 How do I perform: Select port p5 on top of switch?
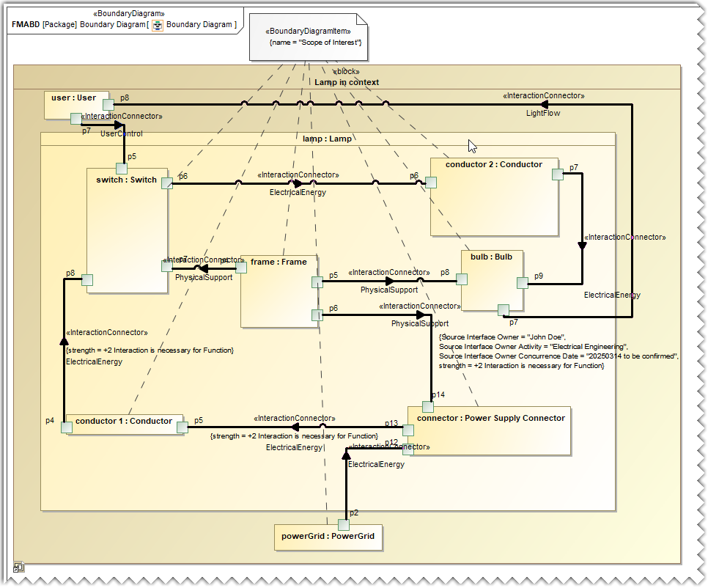point(122,169)
